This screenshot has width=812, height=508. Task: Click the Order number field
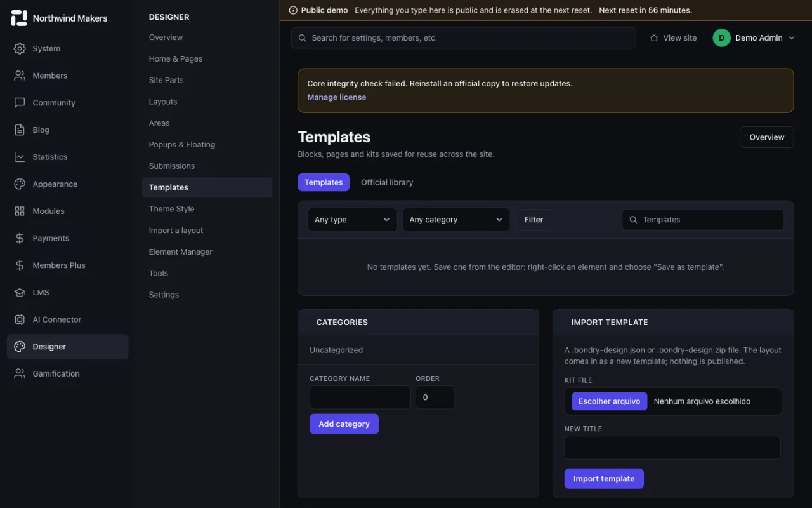click(435, 398)
